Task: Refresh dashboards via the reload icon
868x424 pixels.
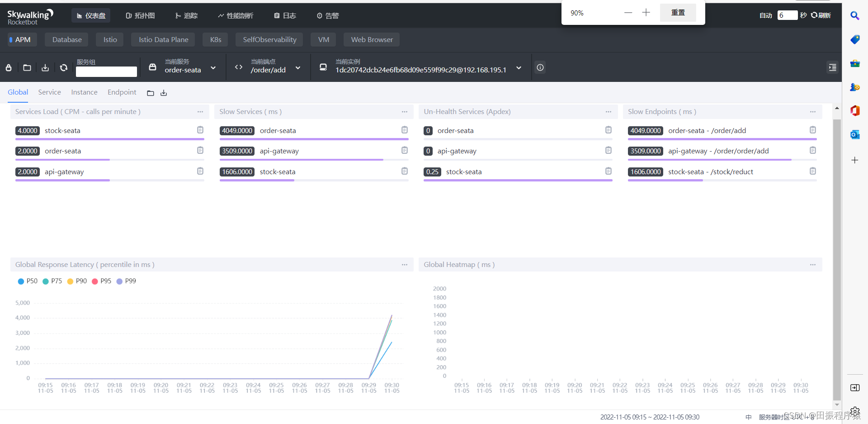Action: pos(63,67)
